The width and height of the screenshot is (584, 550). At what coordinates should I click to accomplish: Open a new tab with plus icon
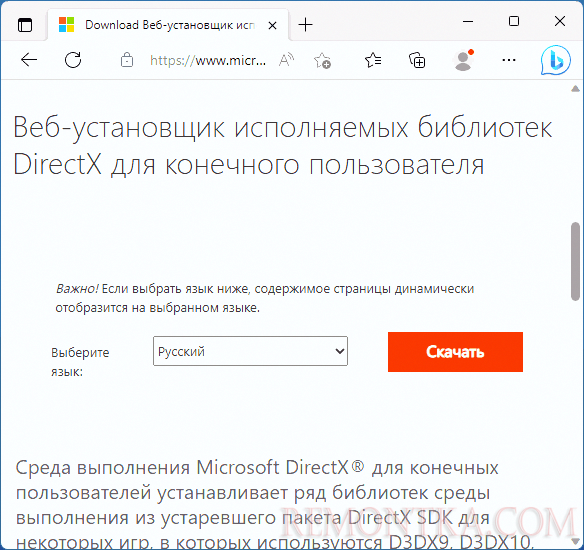[x=305, y=25]
